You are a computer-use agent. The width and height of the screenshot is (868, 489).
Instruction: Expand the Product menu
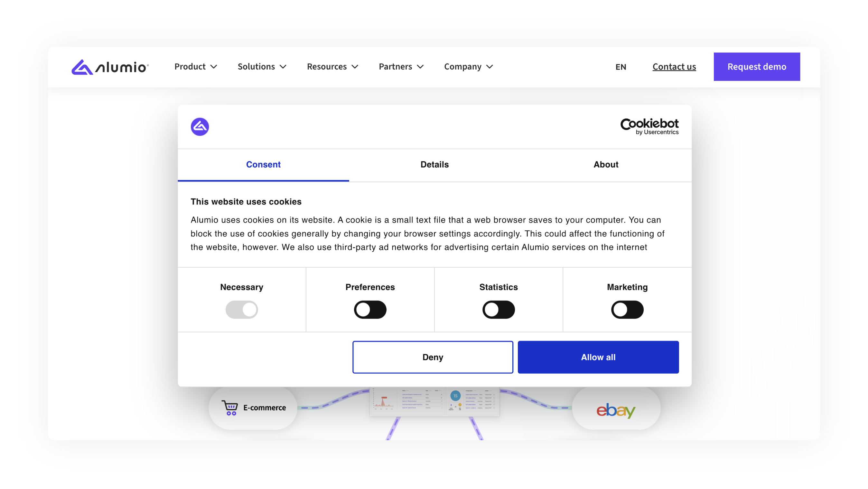(195, 67)
